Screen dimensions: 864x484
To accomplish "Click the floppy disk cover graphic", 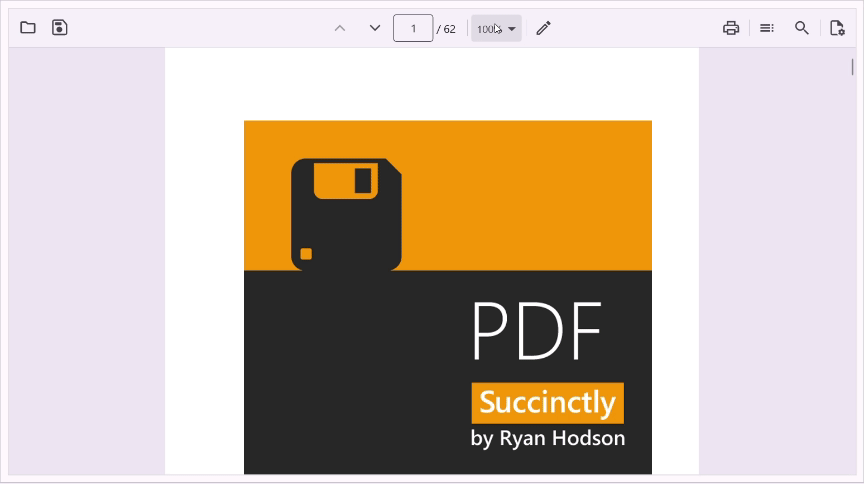I will click(x=346, y=214).
